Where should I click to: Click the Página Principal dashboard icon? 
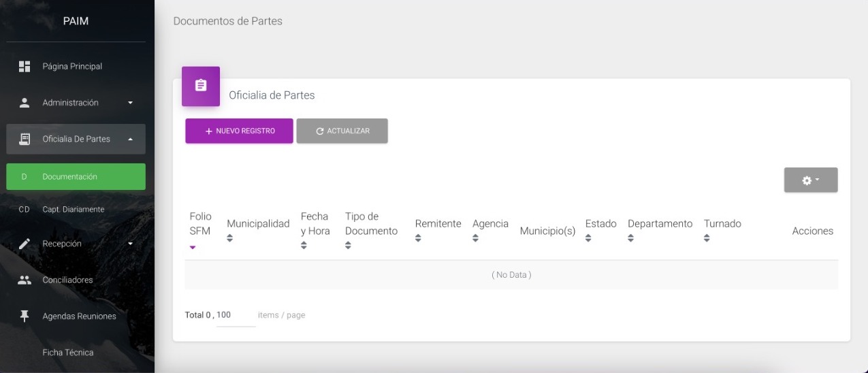pyautogui.click(x=25, y=66)
